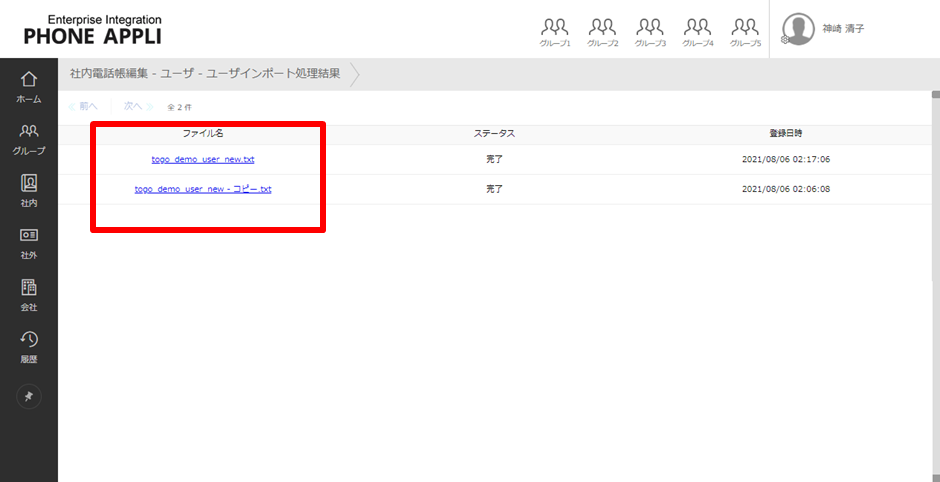Open the Home icon in sidebar

(x=29, y=85)
